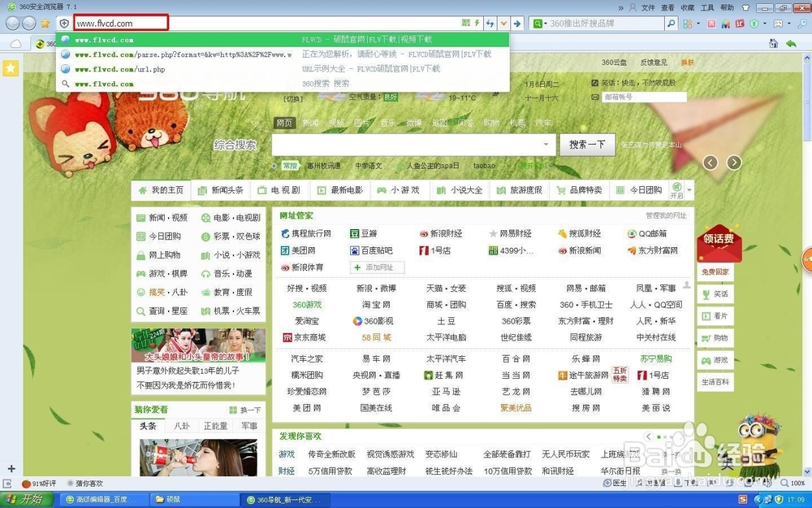Viewport: 812px width, 508px height.
Task: Select the 最新电影 tab
Action: coord(340,190)
